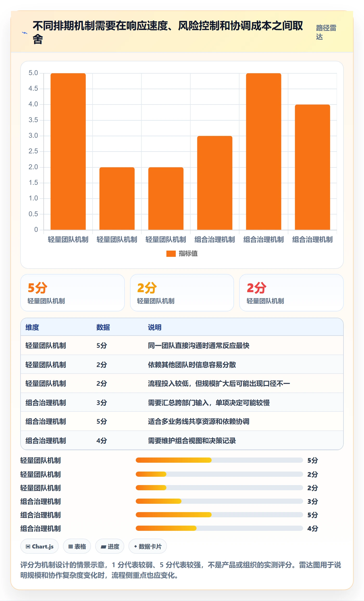This screenshot has height=601, width=364.
Task: Click the 路径雷达 label in the header
Action: [x=326, y=32]
